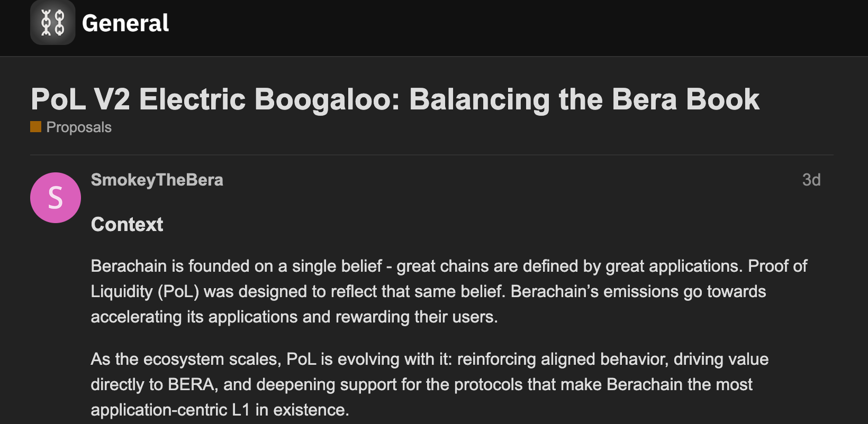Click the words "Proof of" in first paragraph
Viewport: 868px width, 424px height.
pos(777,266)
